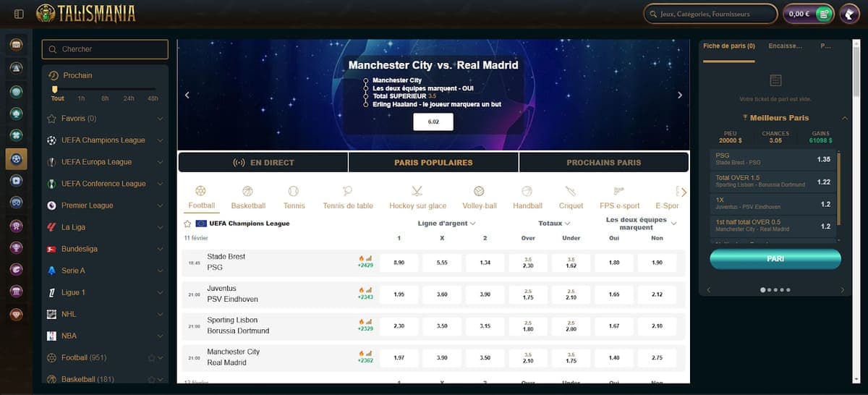Expand the Favoris section
Image resolution: width=868 pixels, height=395 pixels.
[160, 119]
